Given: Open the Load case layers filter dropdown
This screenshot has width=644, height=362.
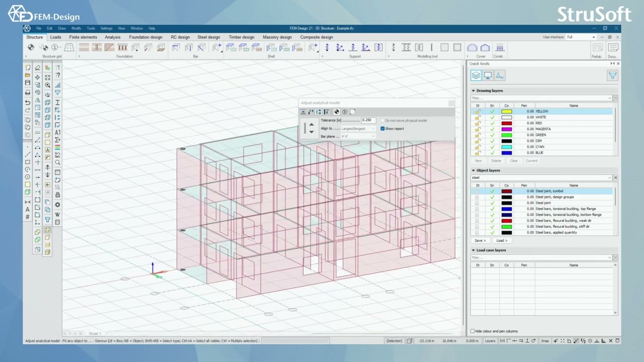Looking at the screenshot, I should tap(610, 257).
